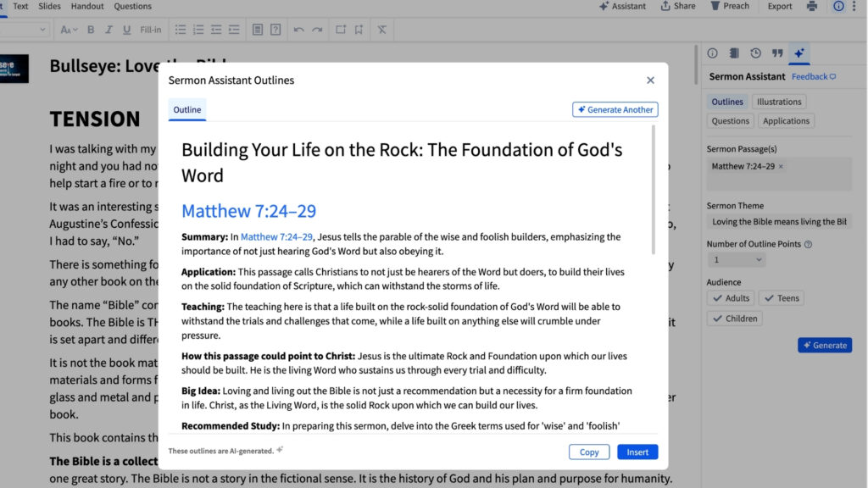The height and width of the screenshot is (488, 868).
Task: Open the text style dropdown in the toolbar
Action: pos(25,29)
